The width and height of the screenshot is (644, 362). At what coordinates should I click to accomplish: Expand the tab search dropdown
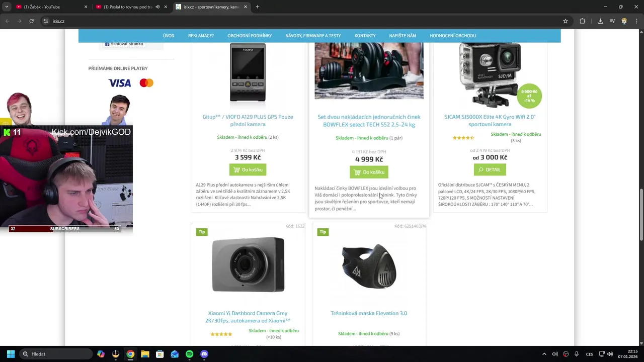pos(7,7)
